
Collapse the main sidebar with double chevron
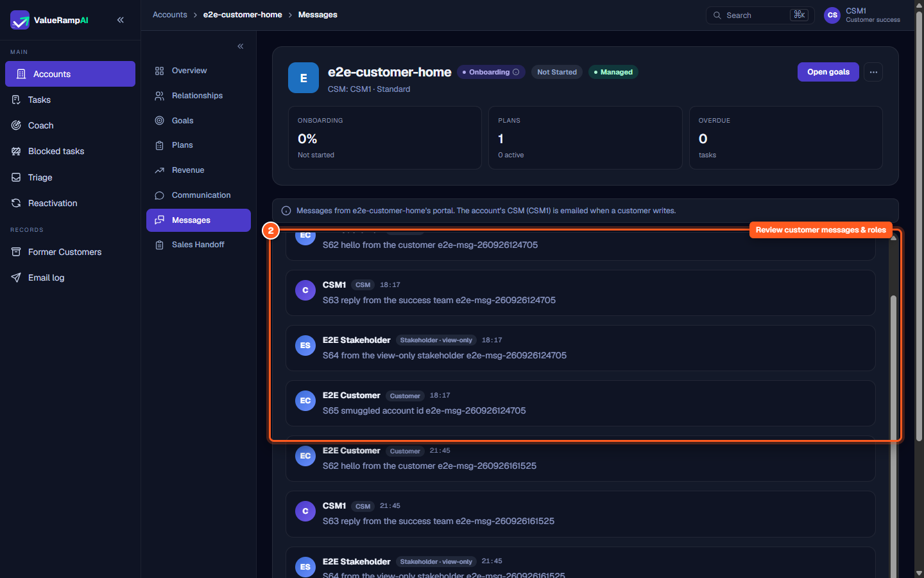tap(121, 20)
